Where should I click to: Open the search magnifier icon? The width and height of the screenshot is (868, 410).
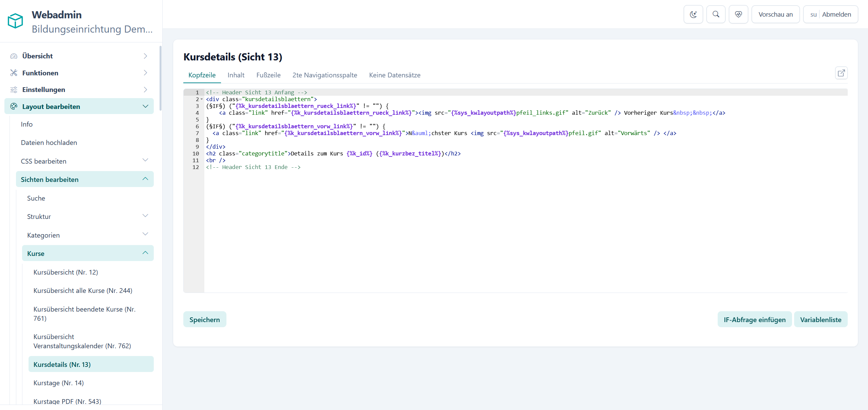click(716, 14)
